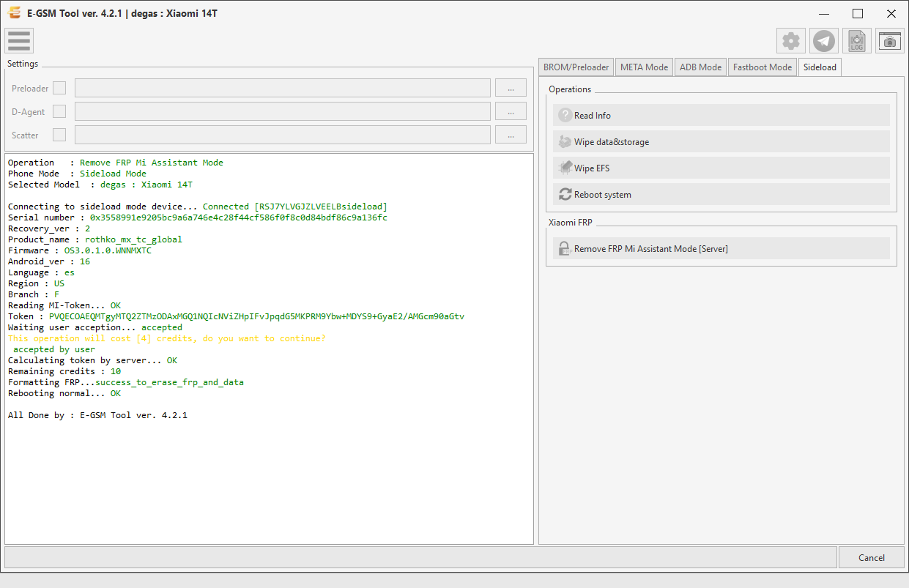Switch to the ADB Mode tab

point(700,67)
